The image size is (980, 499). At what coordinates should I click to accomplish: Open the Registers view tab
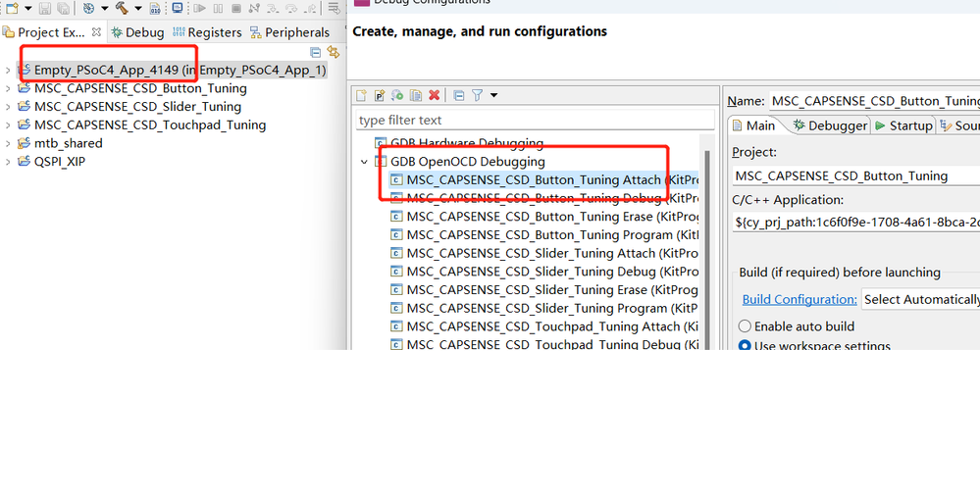[x=208, y=31]
